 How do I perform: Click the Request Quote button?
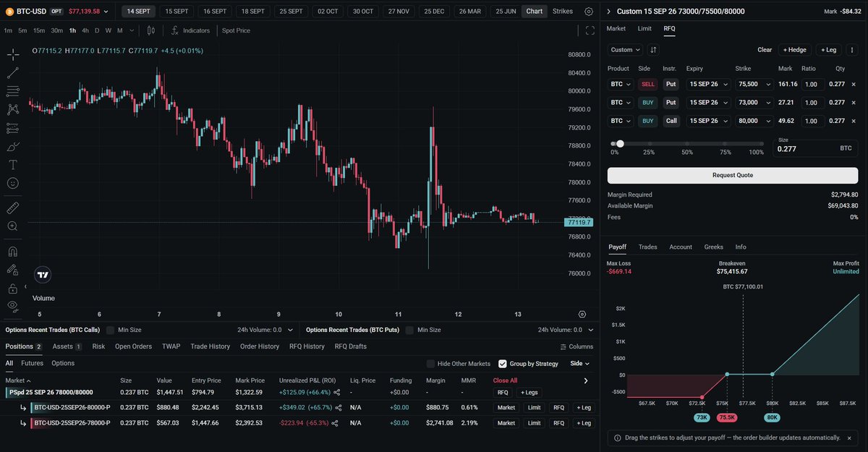pyautogui.click(x=733, y=175)
